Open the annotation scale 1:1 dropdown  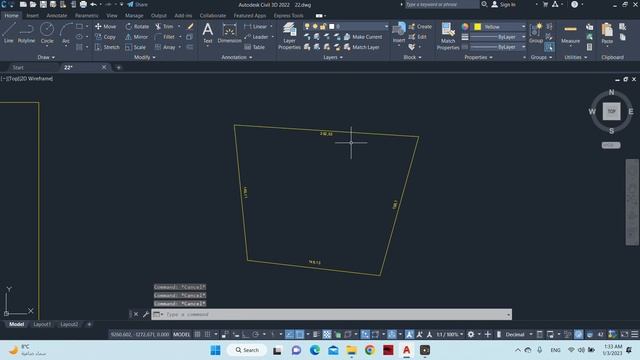tap(449, 334)
